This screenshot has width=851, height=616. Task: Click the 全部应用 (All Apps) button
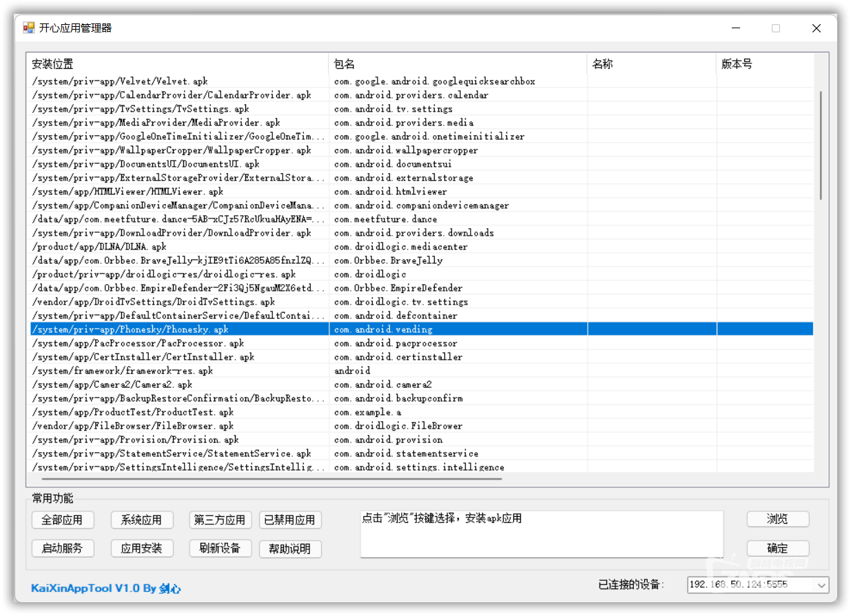(x=63, y=520)
